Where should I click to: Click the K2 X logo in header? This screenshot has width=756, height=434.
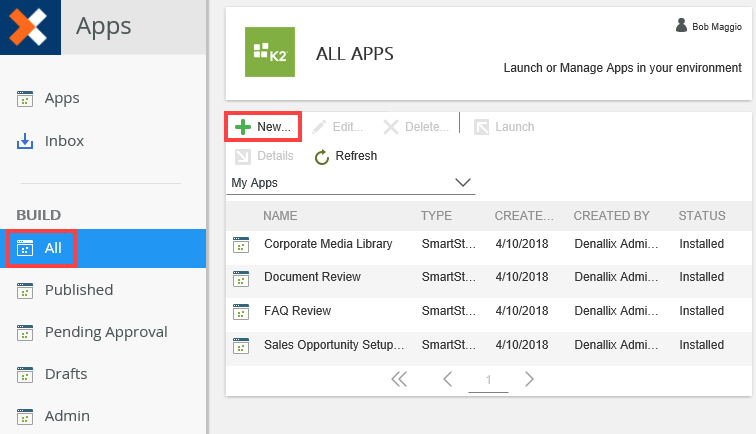point(30,27)
